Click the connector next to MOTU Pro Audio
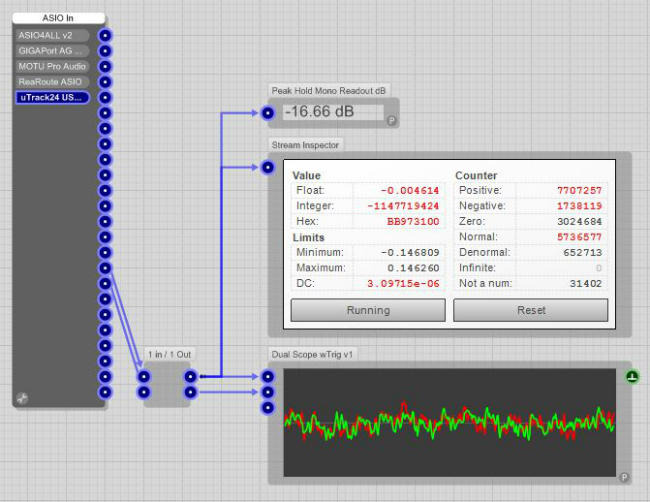This screenshot has height=502, width=650. (x=105, y=66)
